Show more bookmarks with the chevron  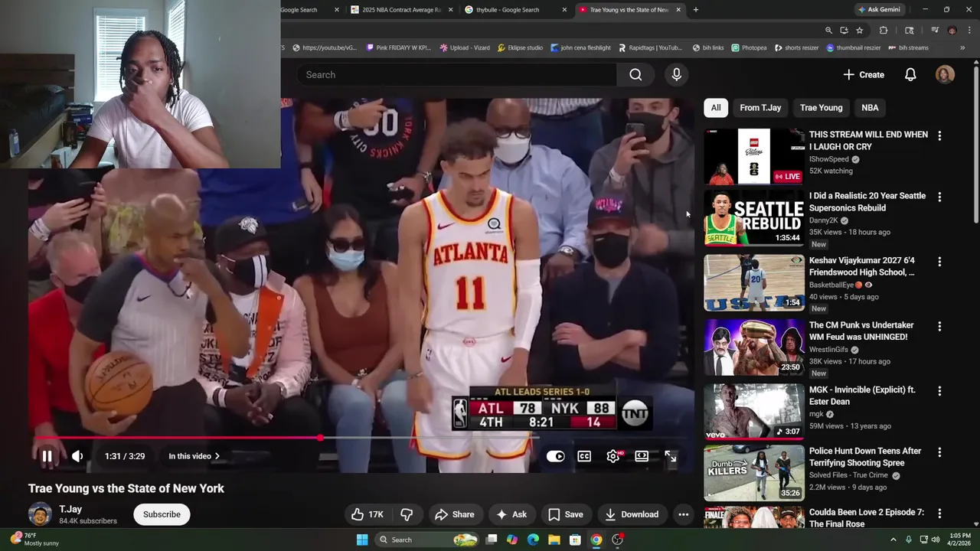click(x=962, y=47)
